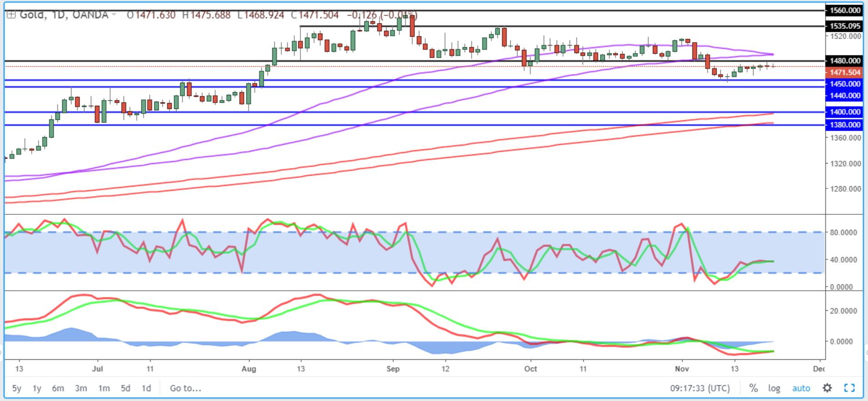This screenshot has width=868, height=401.
Task: Click the 1320.000 price axis value
Action: [x=846, y=163]
